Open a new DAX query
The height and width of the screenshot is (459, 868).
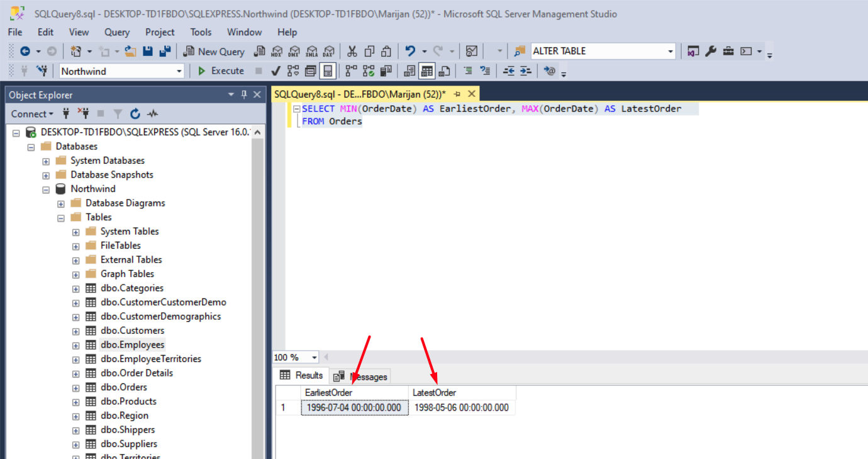point(328,52)
